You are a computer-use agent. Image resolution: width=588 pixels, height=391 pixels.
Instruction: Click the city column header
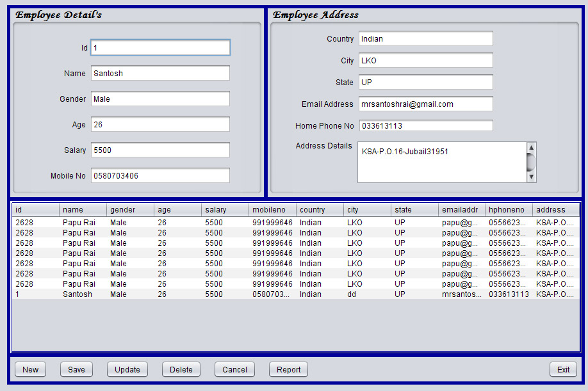(367, 210)
